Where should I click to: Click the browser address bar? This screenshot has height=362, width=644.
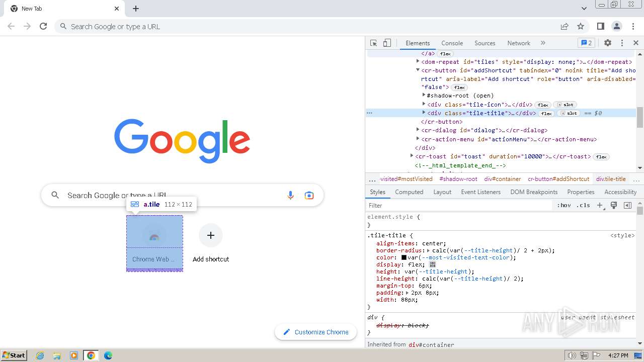click(x=307, y=26)
